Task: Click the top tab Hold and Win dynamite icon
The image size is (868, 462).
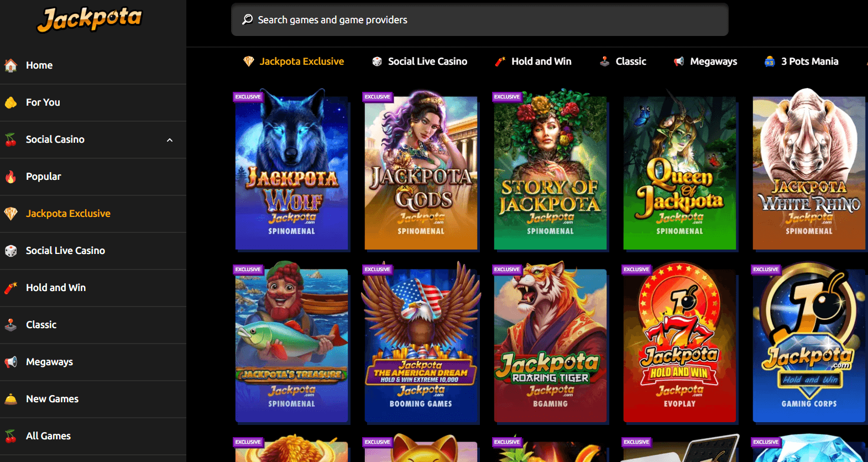Action: click(500, 61)
